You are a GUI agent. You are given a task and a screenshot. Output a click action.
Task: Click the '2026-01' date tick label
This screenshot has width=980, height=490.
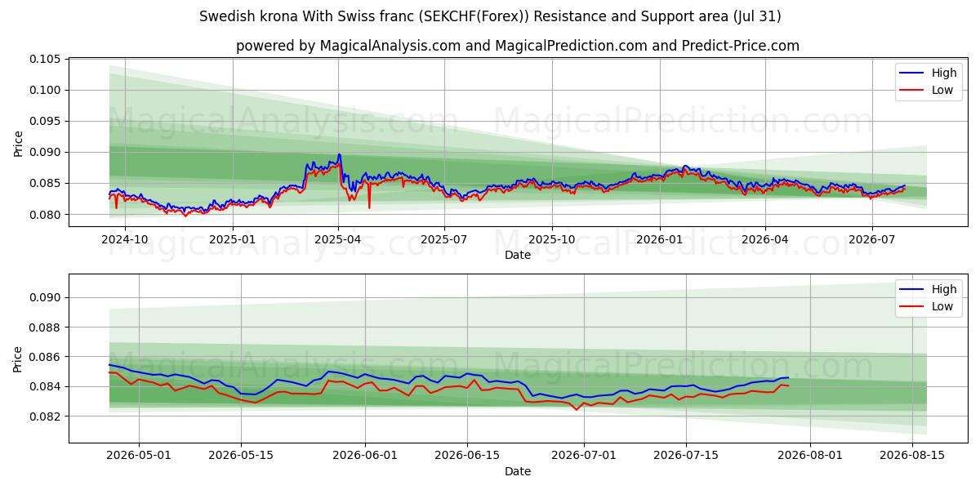pyautogui.click(x=659, y=239)
